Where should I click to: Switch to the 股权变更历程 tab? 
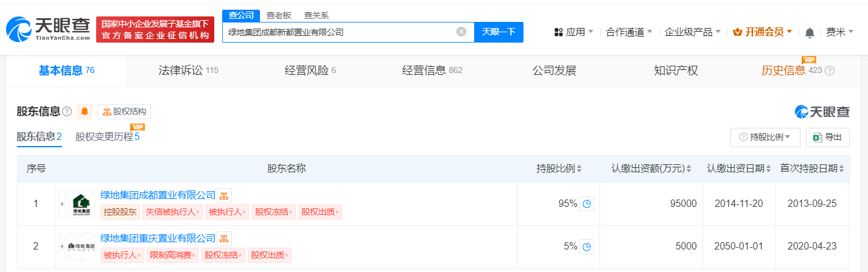pos(107,137)
